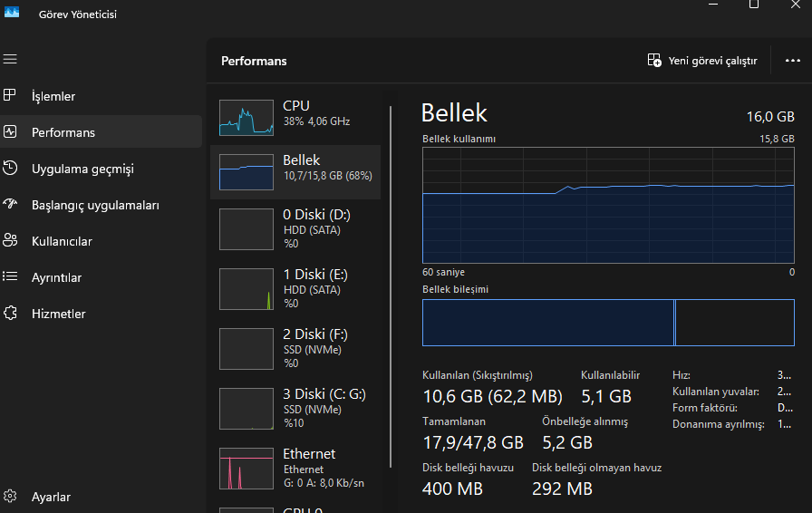
Task: Click the Kullanılabilir 5,1 GB value
Action: pyautogui.click(x=606, y=396)
